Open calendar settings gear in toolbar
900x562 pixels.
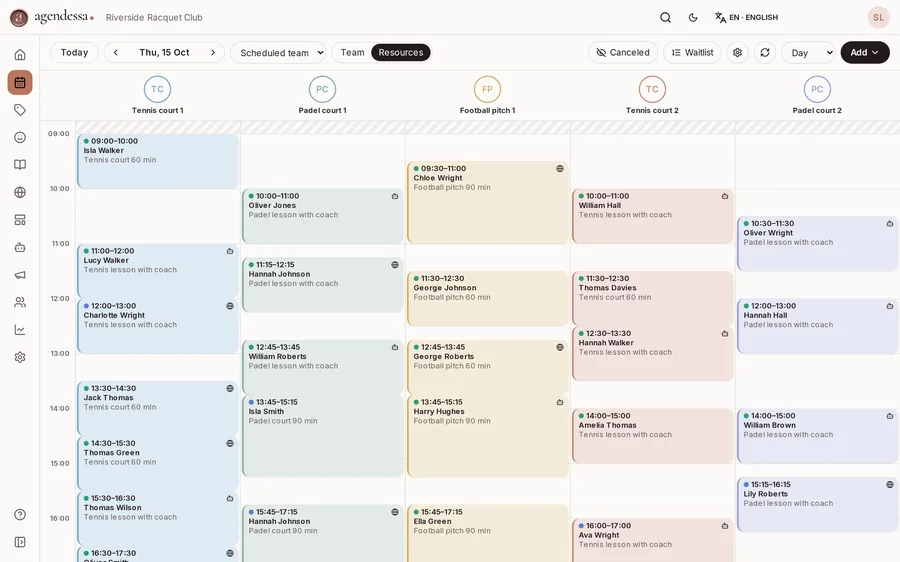pos(738,52)
